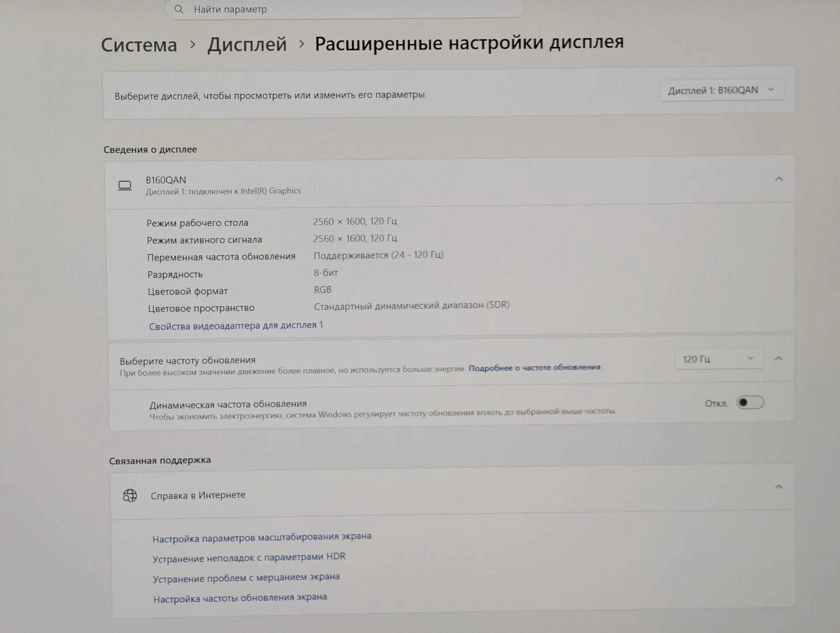The image size is (840, 633).
Task: Open Устранение неполадок с параметрами HDR
Action: pos(249,558)
